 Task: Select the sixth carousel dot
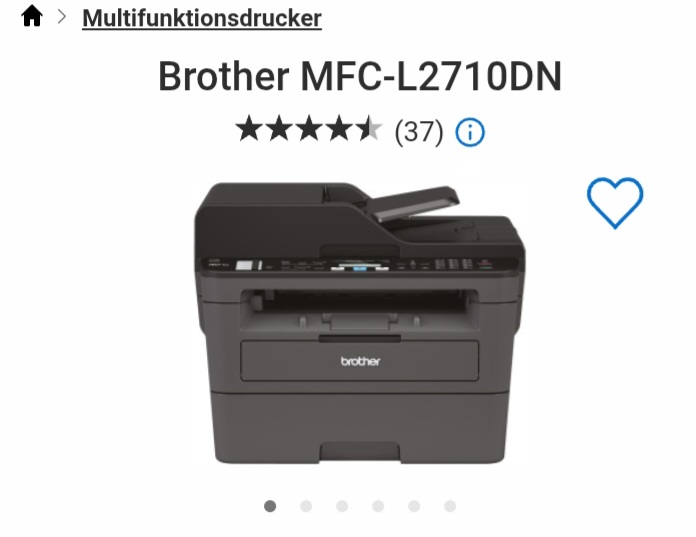point(450,506)
